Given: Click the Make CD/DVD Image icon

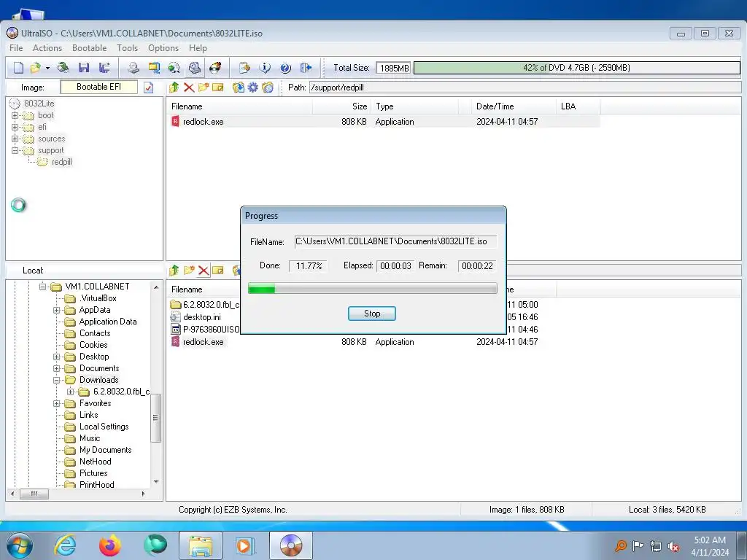Looking at the screenshot, I should coord(133,68).
